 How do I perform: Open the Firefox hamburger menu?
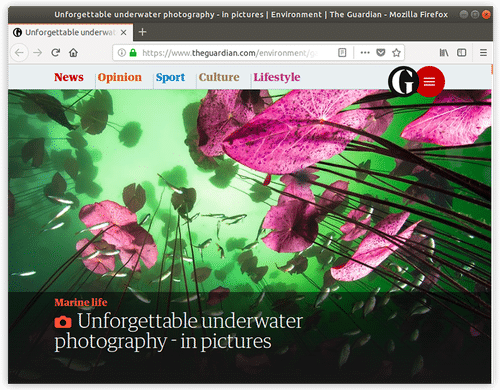(x=483, y=53)
